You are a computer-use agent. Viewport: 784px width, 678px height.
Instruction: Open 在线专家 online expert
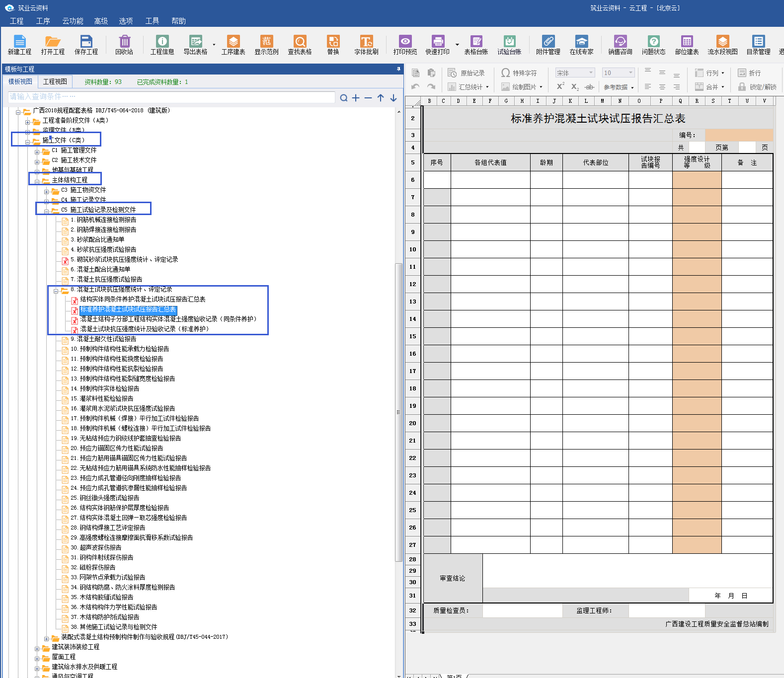tap(581, 45)
